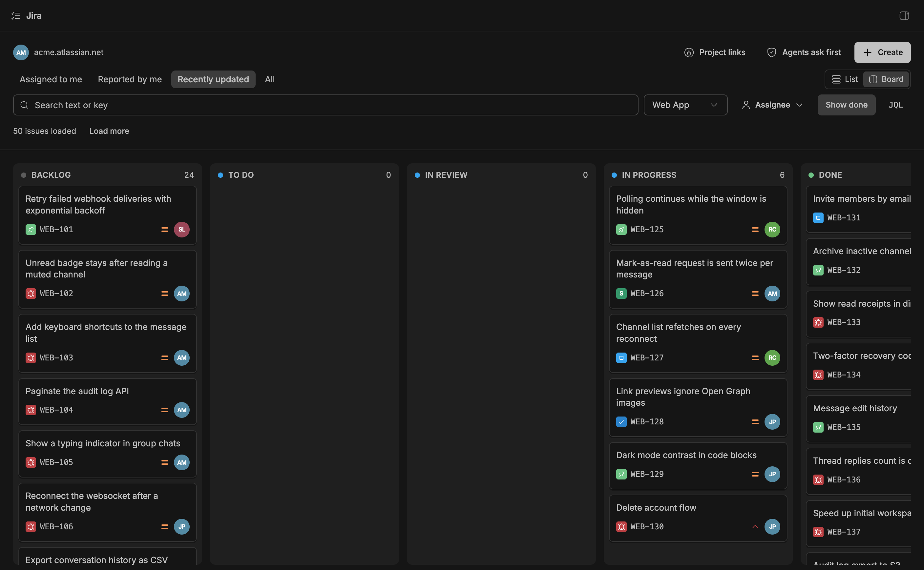Click the Agents ask first shield icon
Image resolution: width=924 pixels, height=570 pixels.
(x=771, y=52)
